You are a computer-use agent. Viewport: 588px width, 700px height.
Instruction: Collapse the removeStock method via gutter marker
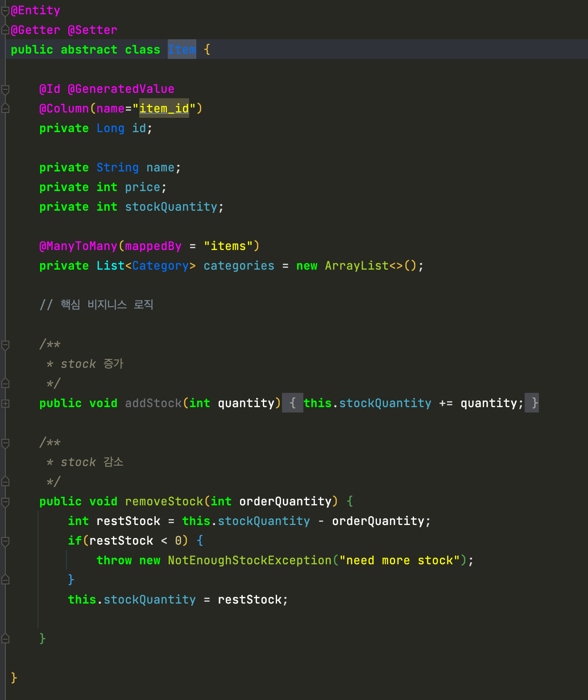coord(5,502)
